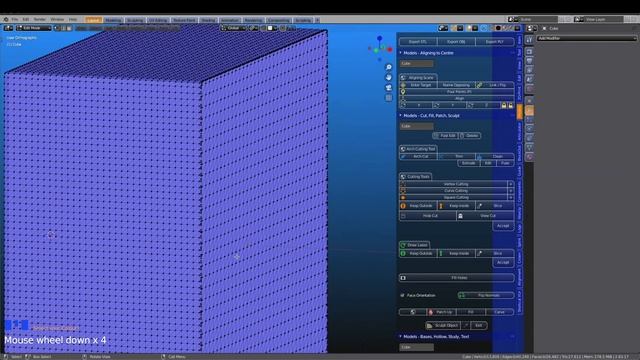
Task: Switch to the Sculpting workspace tab
Action: coord(135,20)
